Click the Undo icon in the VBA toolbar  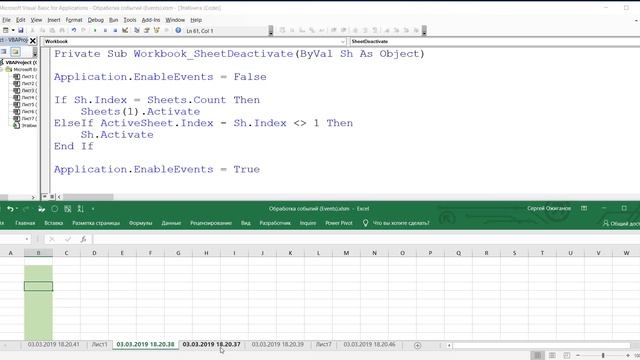pyautogui.click(x=74, y=30)
